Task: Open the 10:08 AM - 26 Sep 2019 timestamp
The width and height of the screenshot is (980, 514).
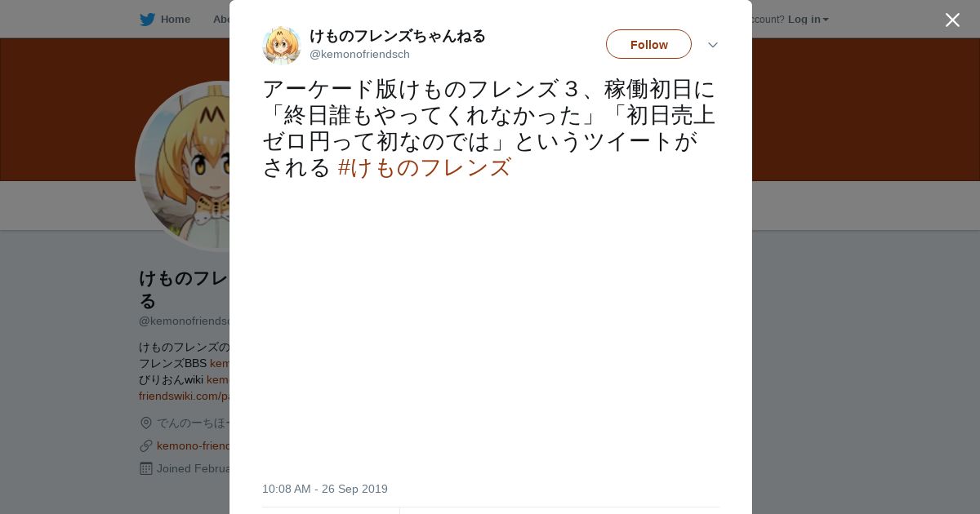Action: coord(325,489)
